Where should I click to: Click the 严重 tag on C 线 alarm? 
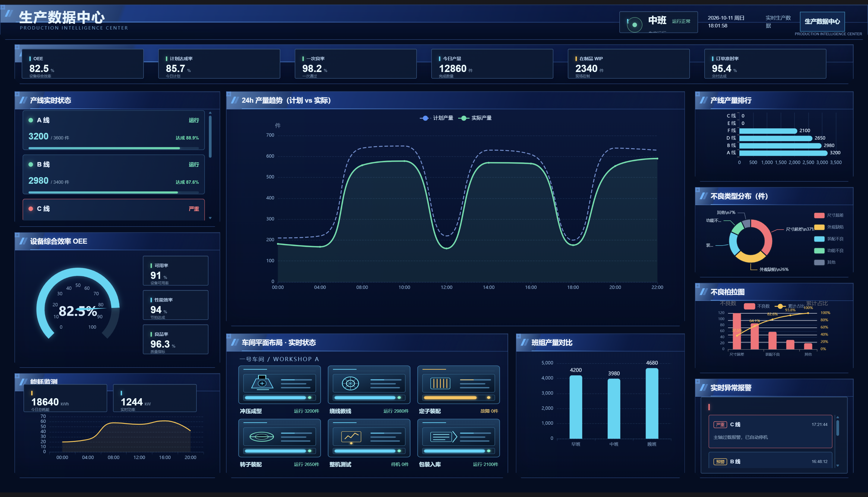click(720, 425)
